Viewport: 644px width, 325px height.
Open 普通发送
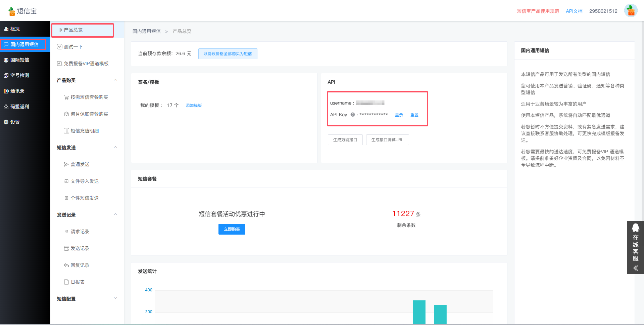(x=87, y=164)
